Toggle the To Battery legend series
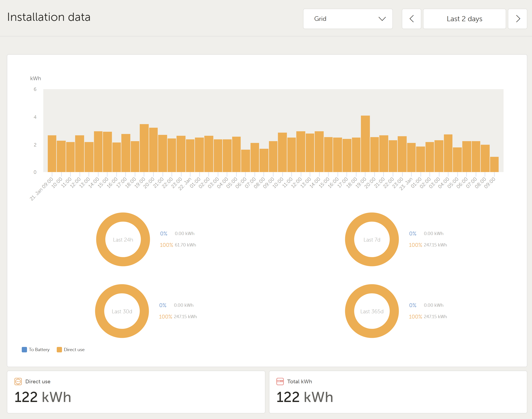 click(39, 350)
